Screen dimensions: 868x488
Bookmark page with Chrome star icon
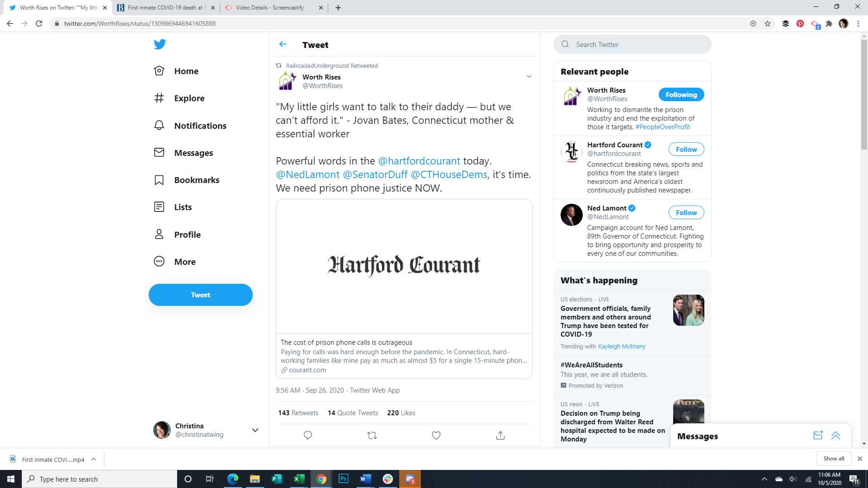pyautogui.click(x=768, y=23)
